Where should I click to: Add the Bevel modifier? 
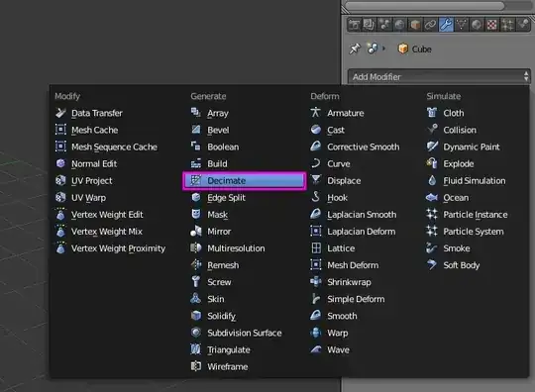pyautogui.click(x=210, y=130)
